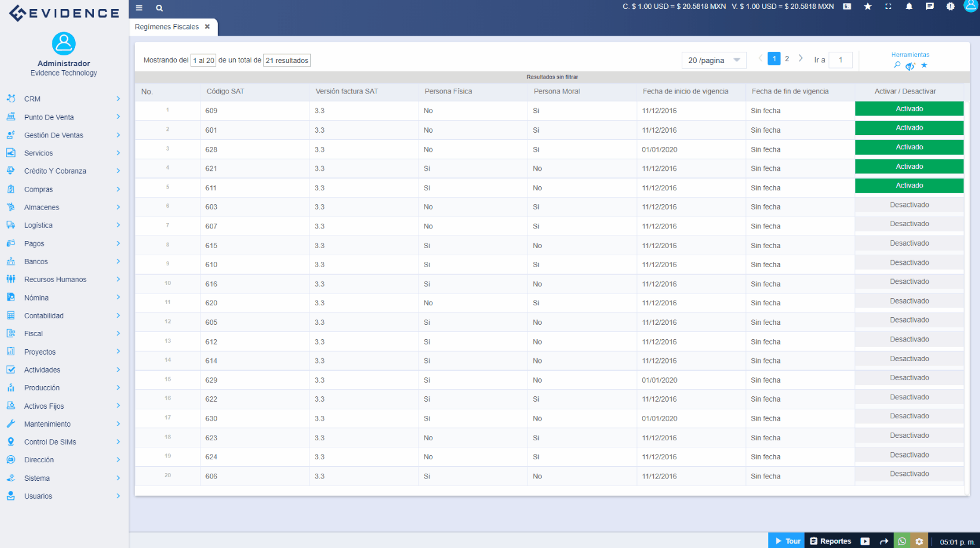
Task: Expand the Gestión De Ventas chevron
Action: pyautogui.click(x=118, y=135)
